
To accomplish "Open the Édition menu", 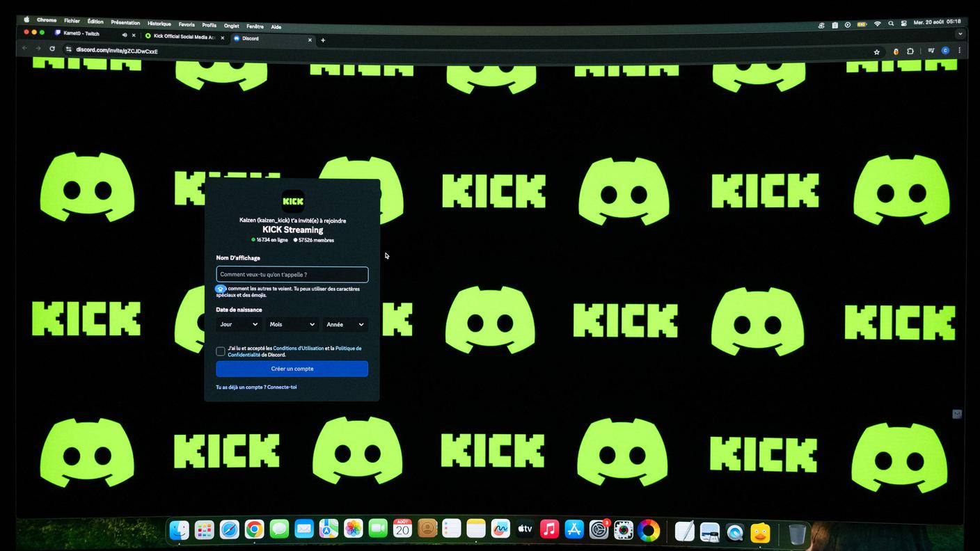I will coord(95,22).
